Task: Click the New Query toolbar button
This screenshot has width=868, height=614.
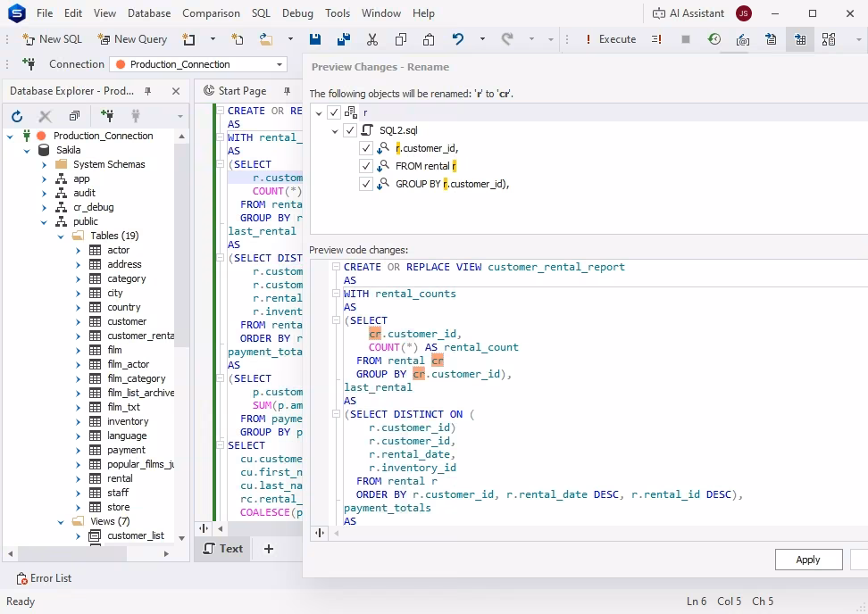Action: coord(132,39)
